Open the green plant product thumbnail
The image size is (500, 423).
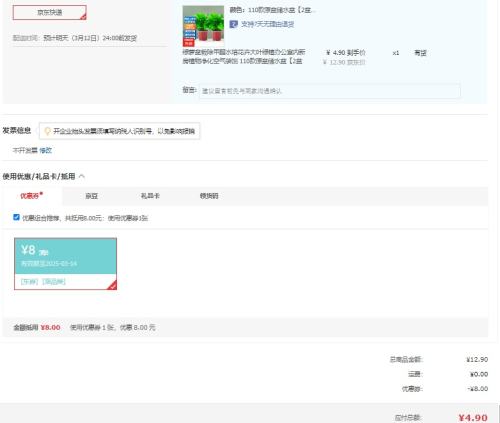click(x=203, y=26)
